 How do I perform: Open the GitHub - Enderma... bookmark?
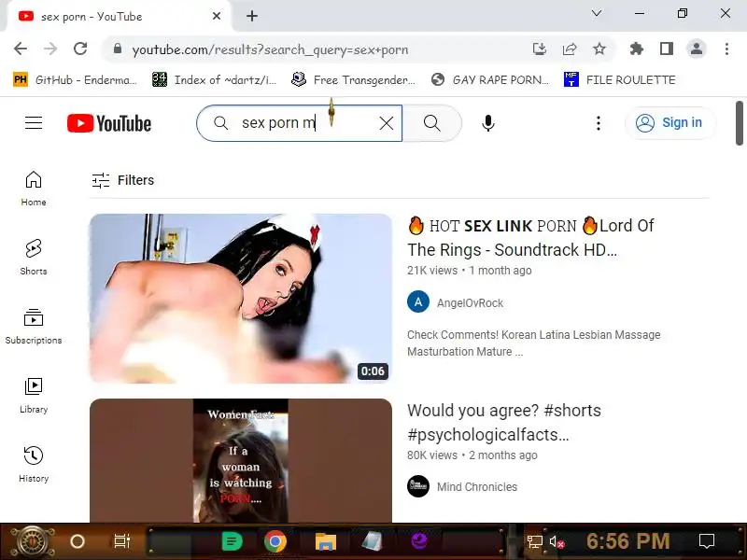[75, 79]
